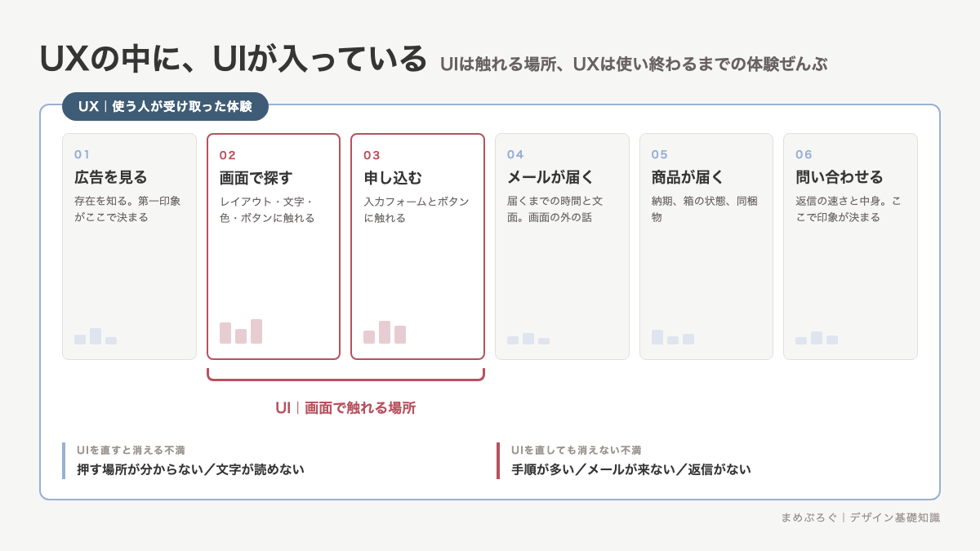Click step number '02'

[228, 155]
